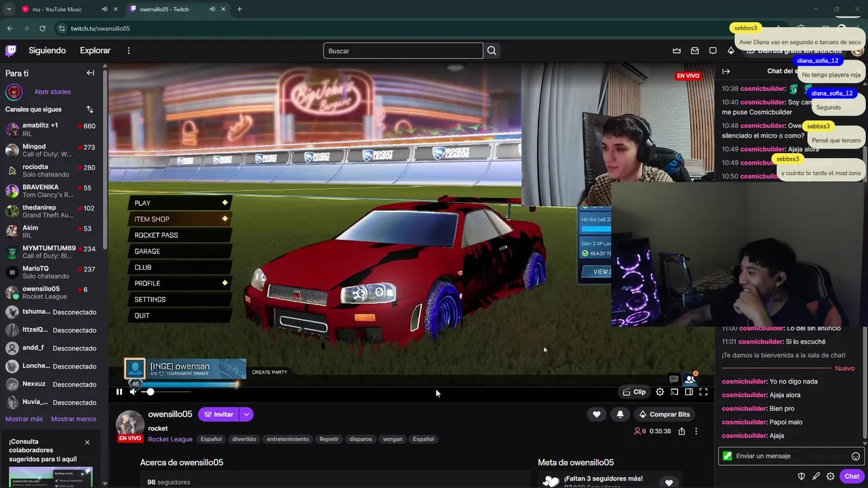
Task: Open the browser tab search dropdown
Action: tap(8, 9)
